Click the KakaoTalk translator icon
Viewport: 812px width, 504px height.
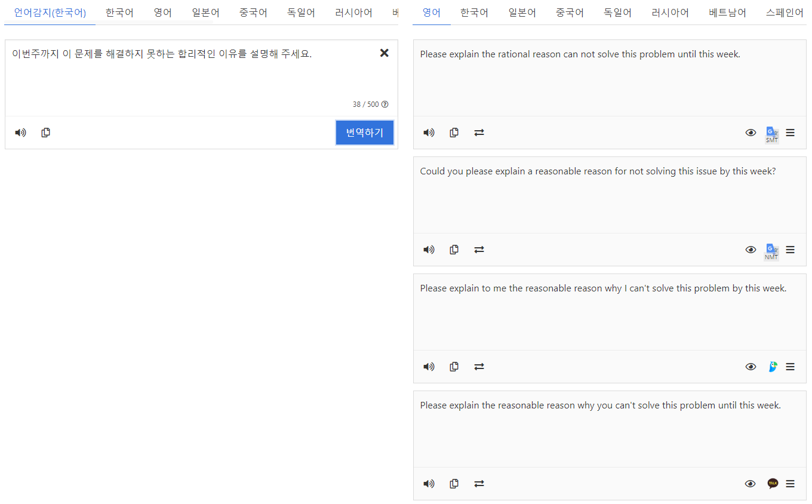pyautogui.click(x=773, y=483)
